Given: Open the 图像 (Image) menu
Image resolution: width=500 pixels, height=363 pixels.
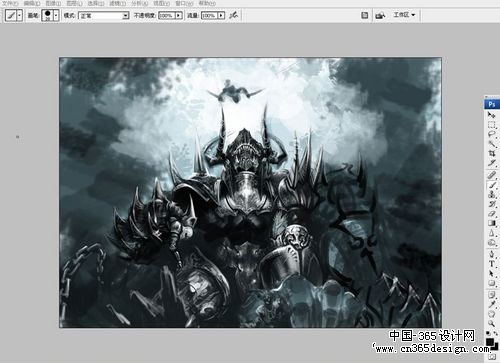Looking at the screenshot, I should click(x=53, y=3).
